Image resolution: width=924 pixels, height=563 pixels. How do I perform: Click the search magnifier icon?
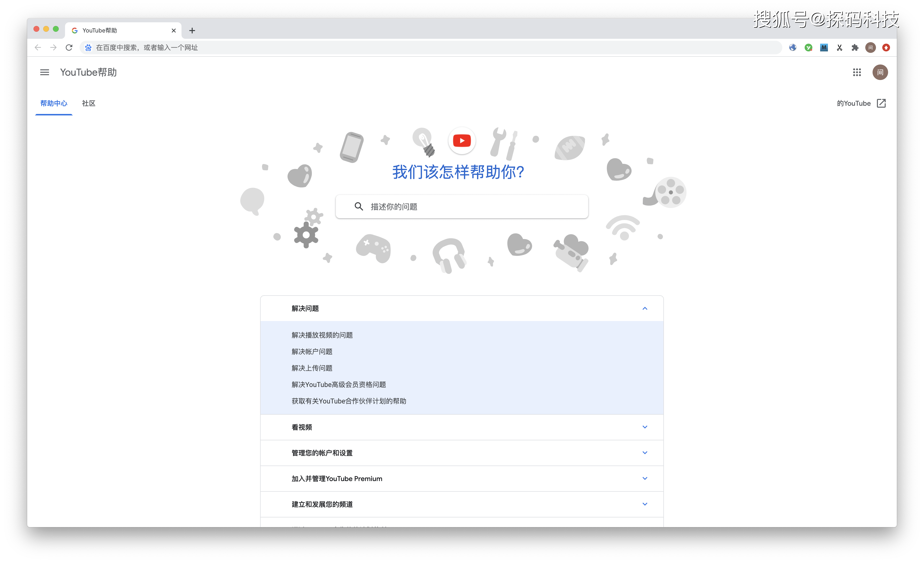359,207
